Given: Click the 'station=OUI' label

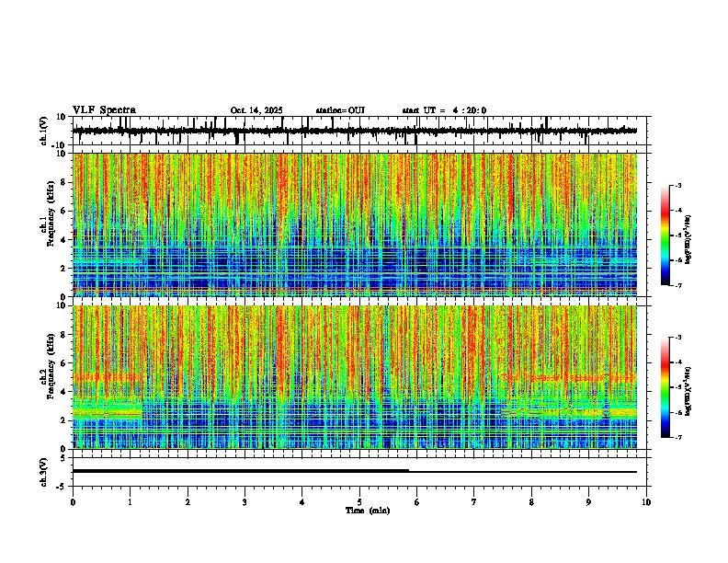Looking at the screenshot, I should (x=340, y=110).
